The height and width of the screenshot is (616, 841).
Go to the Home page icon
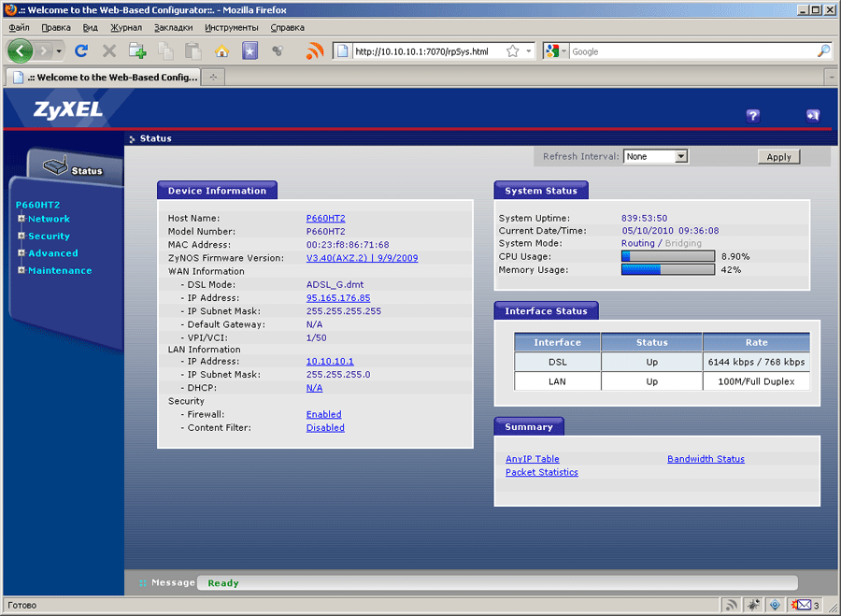221,51
